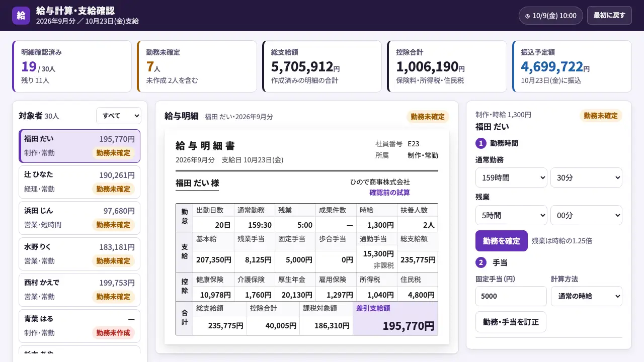Viewport: 644px width, 362px height.
Task: Click the 固定手当 input field showing 5000
Action: click(x=511, y=296)
